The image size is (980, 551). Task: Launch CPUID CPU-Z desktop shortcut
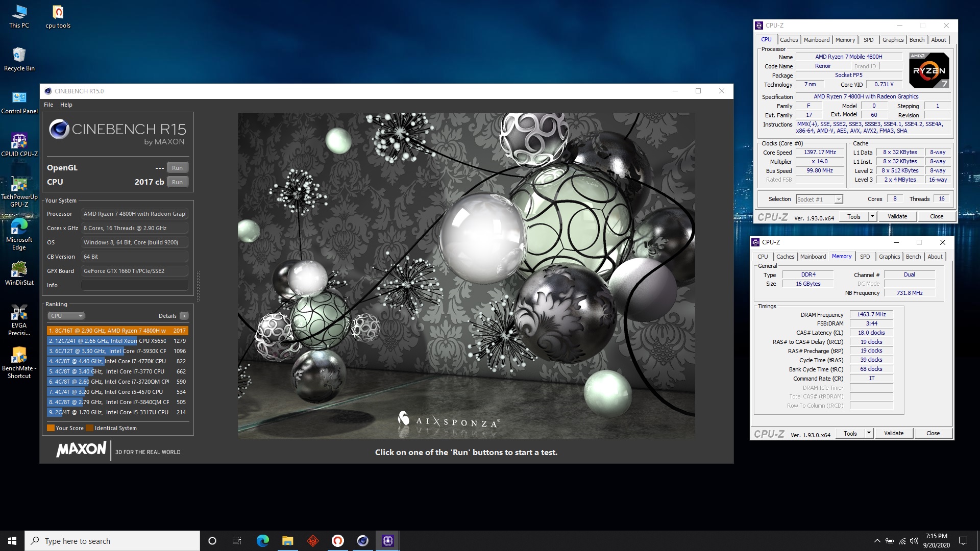pyautogui.click(x=19, y=145)
